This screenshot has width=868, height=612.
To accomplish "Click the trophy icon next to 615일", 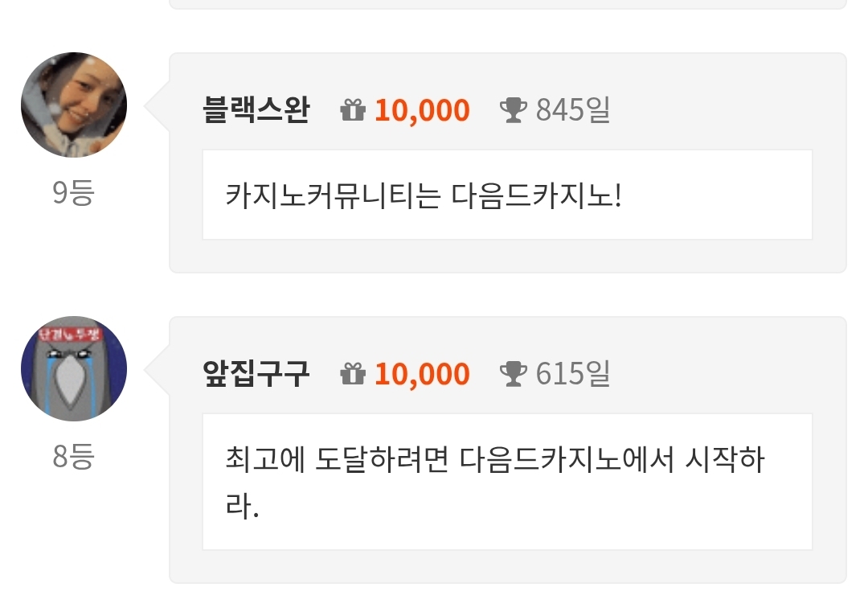I will 513,374.
